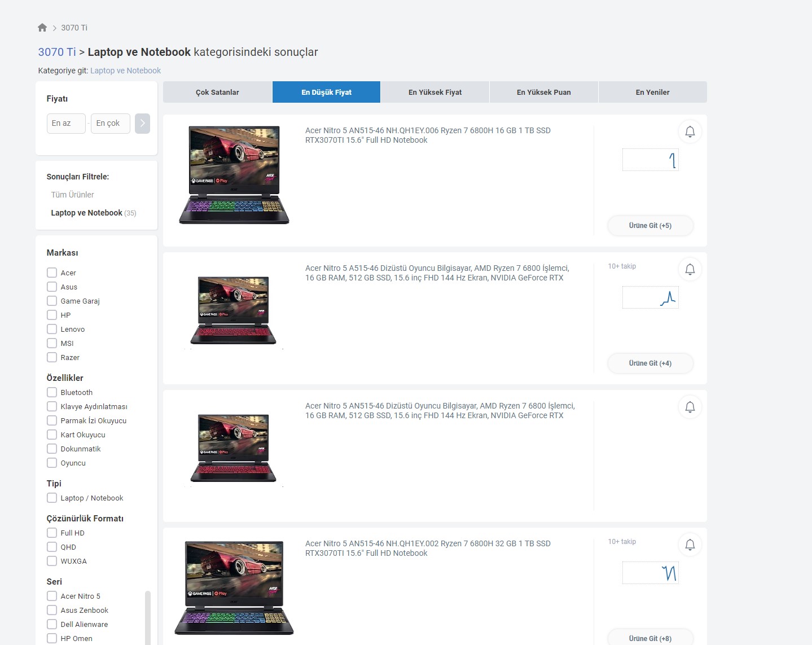812x645 pixels.
Task: Open NH.QH1EY.006 laptop product image
Action: click(234, 175)
